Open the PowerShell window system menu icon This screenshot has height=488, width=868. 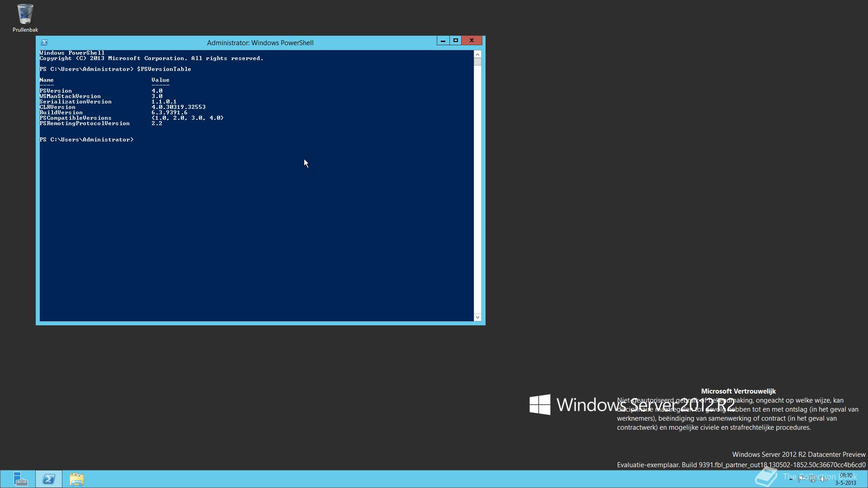point(44,42)
